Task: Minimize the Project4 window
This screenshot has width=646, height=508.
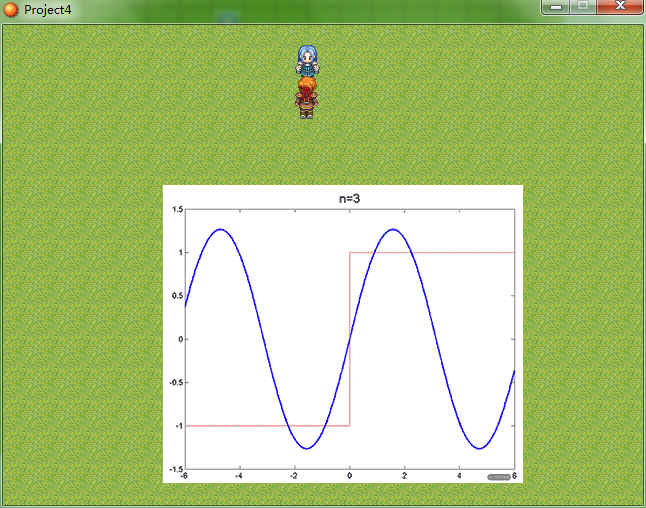Action: coord(556,7)
